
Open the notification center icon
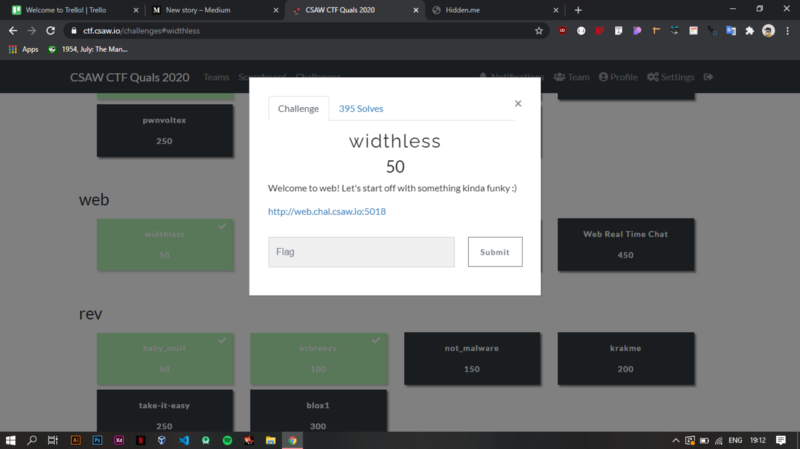pos(781,440)
